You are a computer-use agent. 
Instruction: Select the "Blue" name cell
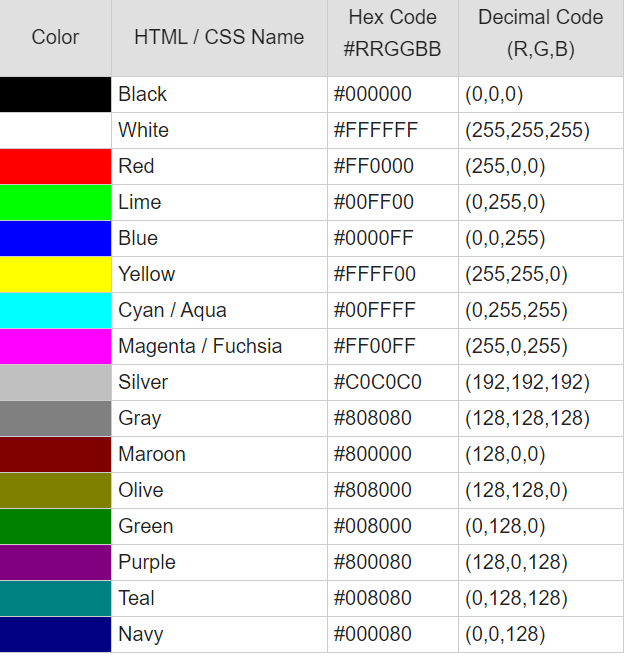(220, 238)
